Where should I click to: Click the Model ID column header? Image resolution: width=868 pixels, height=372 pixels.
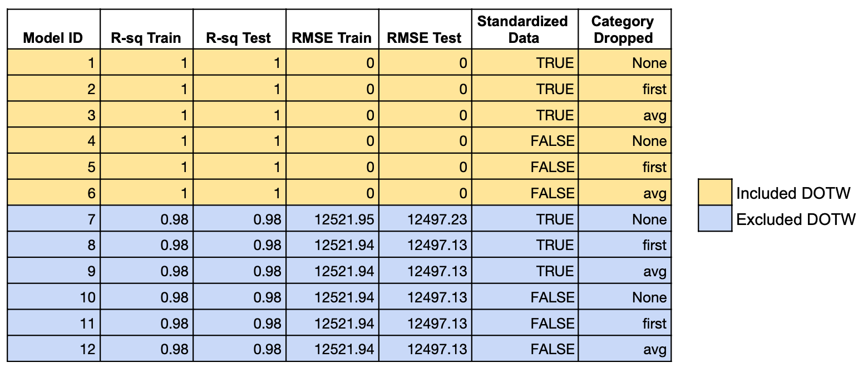point(53,38)
